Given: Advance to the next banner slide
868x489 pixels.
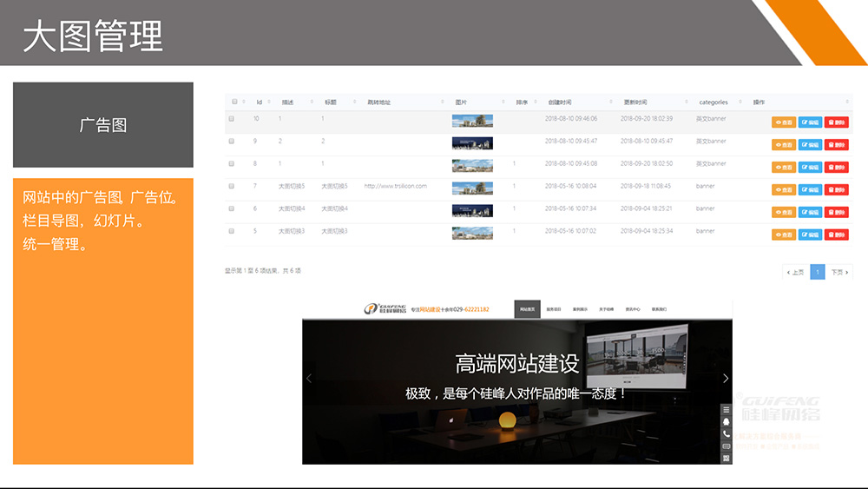Looking at the screenshot, I should tap(726, 378).
